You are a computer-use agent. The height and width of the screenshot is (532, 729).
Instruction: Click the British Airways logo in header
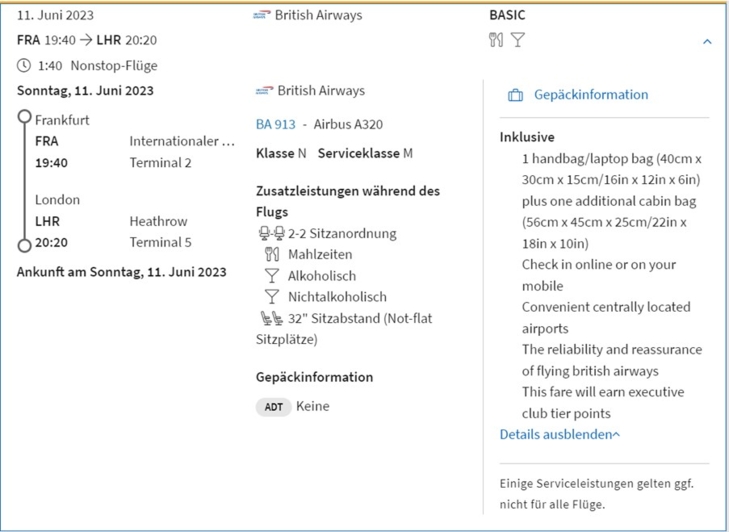click(263, 16)
